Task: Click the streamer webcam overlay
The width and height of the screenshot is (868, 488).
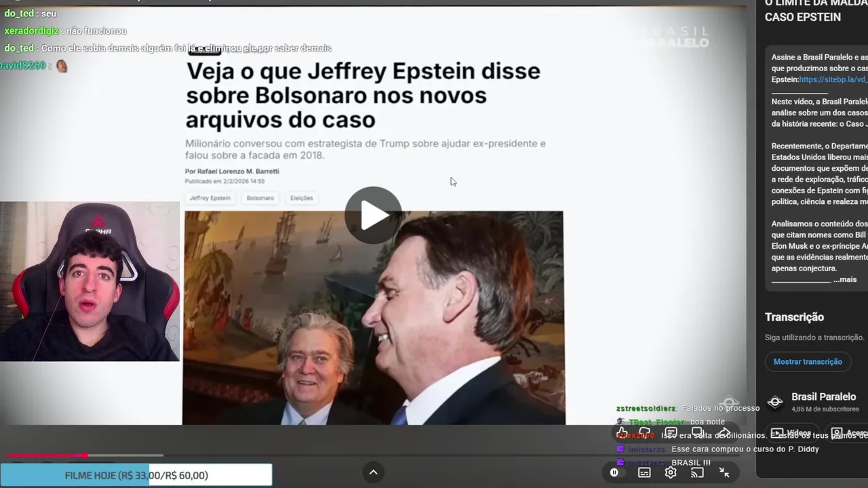Action: coord(90,281)
